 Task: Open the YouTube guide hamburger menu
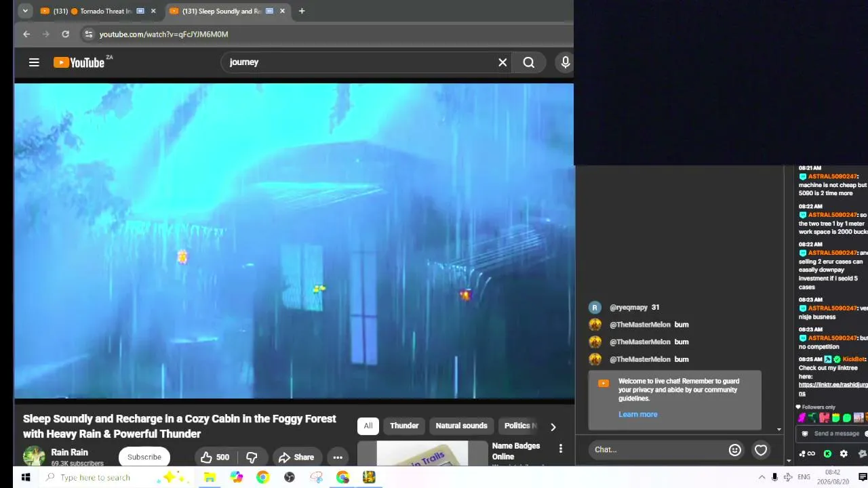point(34,62)
